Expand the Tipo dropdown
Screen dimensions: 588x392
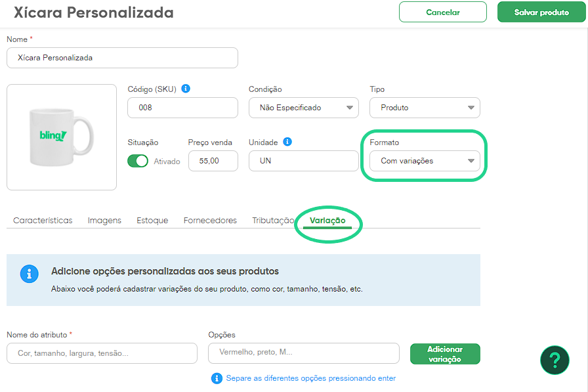(425, 108)
